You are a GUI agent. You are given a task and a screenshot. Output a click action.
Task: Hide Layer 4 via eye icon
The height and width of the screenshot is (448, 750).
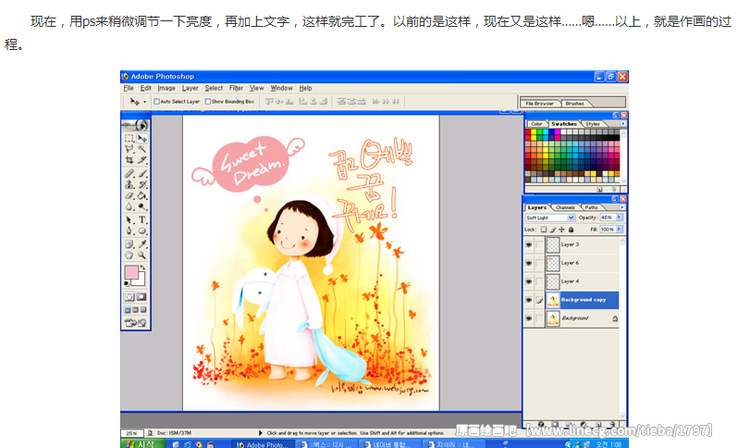529,282
